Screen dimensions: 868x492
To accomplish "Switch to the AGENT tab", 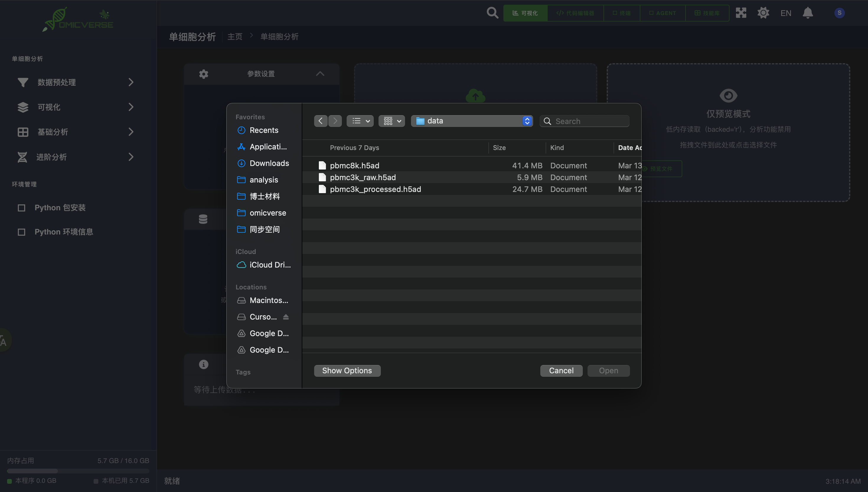I will click(662, 13).
